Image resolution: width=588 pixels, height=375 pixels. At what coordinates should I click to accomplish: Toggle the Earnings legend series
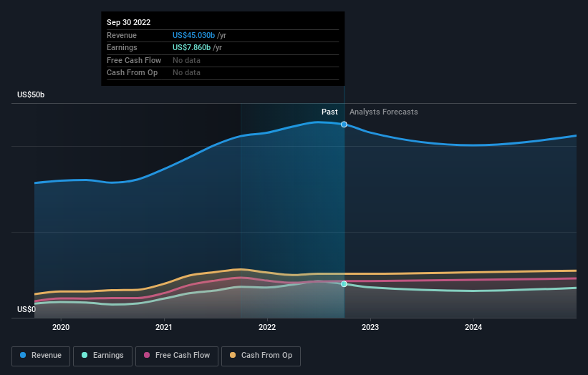click(102, 356)
